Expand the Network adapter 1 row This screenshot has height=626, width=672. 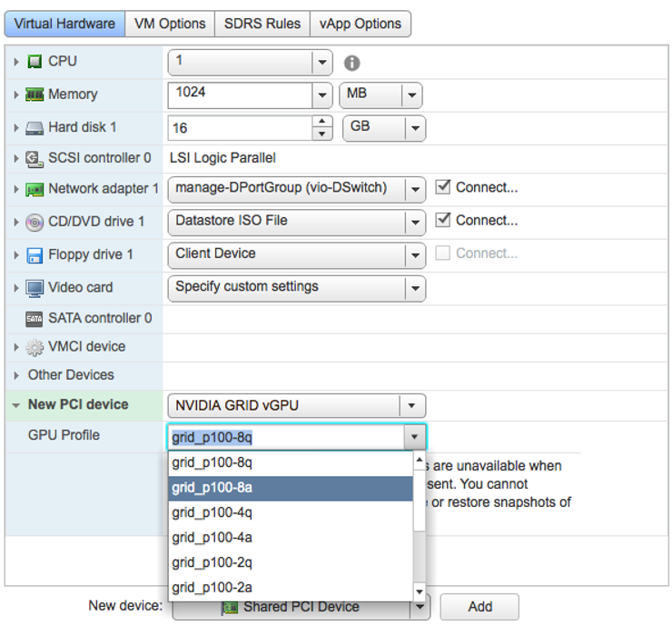[x=16, y=189]
